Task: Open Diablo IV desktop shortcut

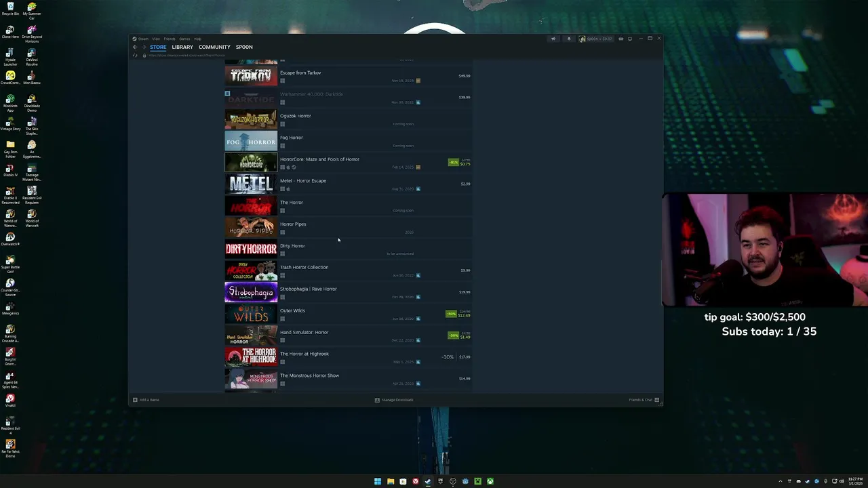Action: click(10, 171)
